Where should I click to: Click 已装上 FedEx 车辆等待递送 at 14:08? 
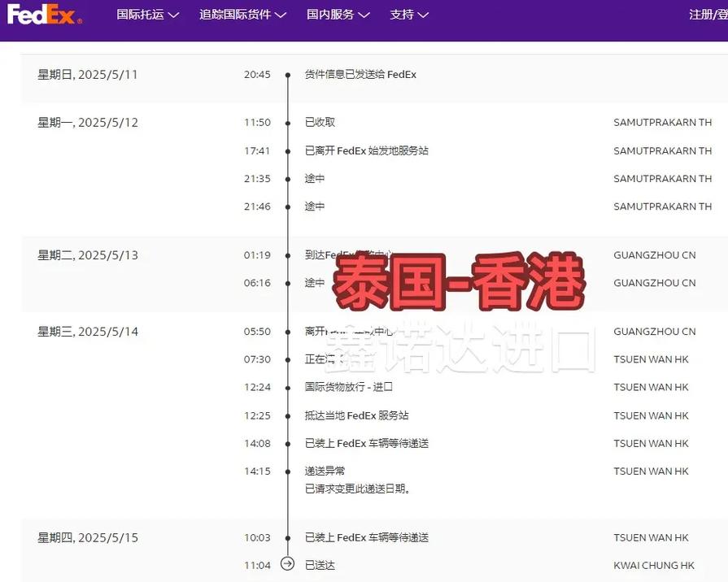click(366, 443)
